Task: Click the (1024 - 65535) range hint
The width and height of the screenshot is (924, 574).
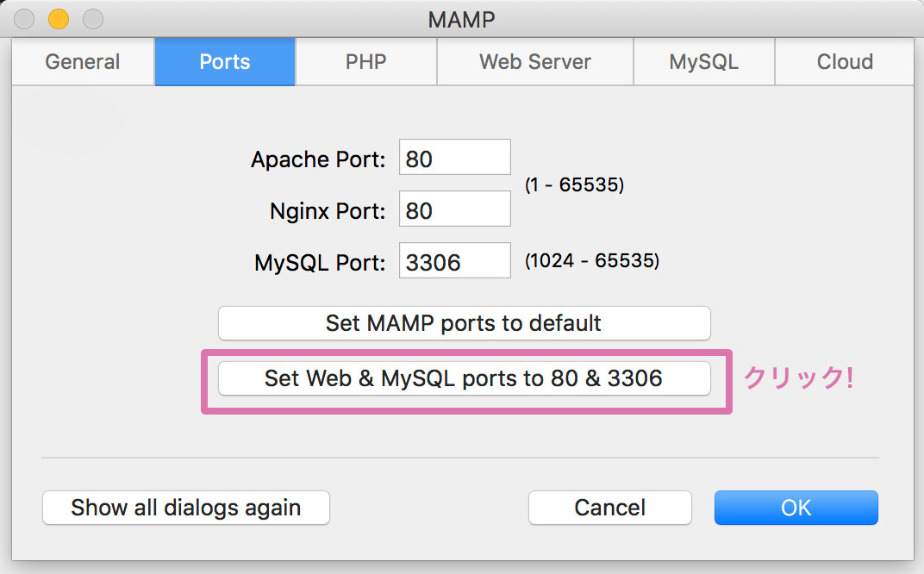Action: pos(592,261)
